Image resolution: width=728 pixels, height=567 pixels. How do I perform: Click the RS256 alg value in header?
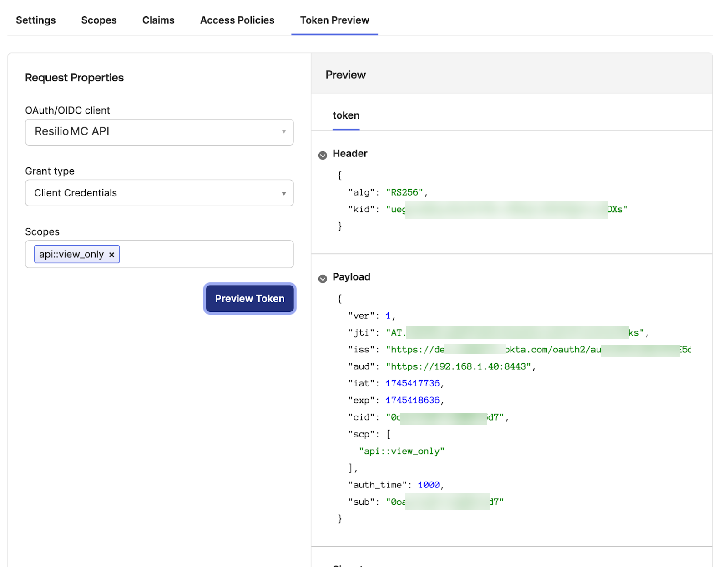pyautogui.click(x=404, y=192)
